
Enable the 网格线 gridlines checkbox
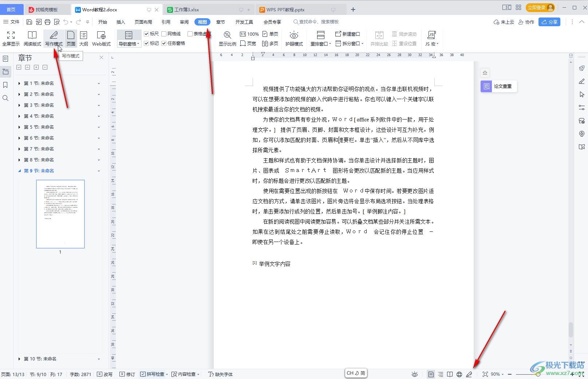tap(164, 34)
